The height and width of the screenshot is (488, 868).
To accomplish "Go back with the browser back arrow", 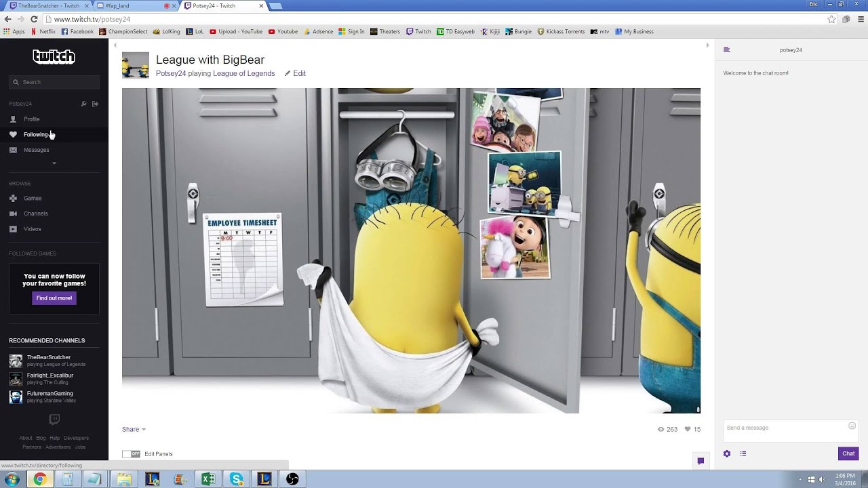I will pyautogui.click(x=8, y=19).
